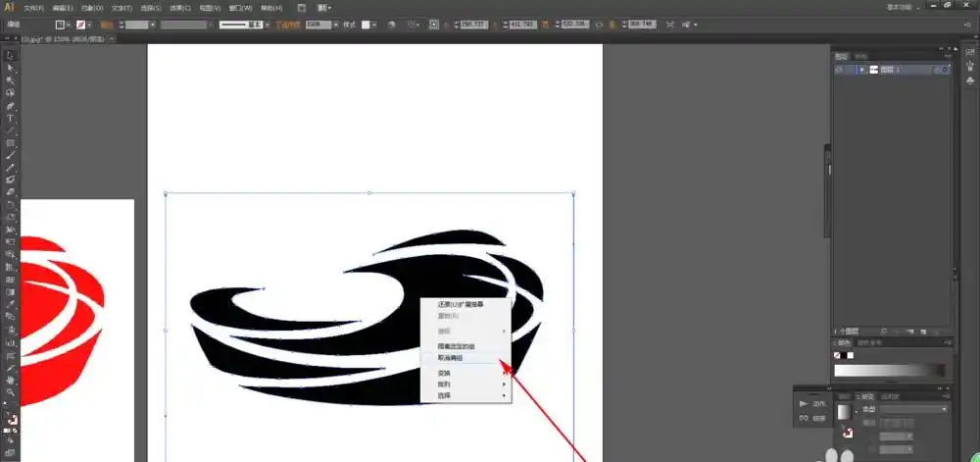Image resolution: width=980 pixels, height=462 pixels.
Task: Toggle visibility eye of layer 图层 1
Action: coord(838,70)
